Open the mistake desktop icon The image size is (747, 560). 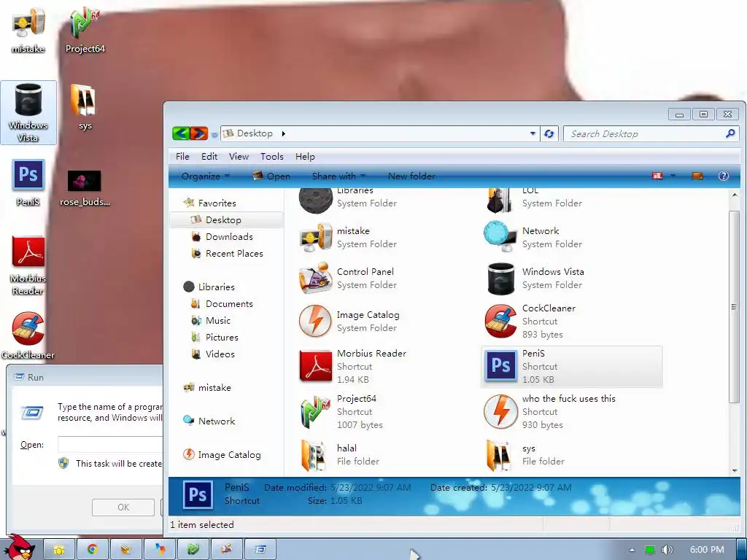[28, 31]
